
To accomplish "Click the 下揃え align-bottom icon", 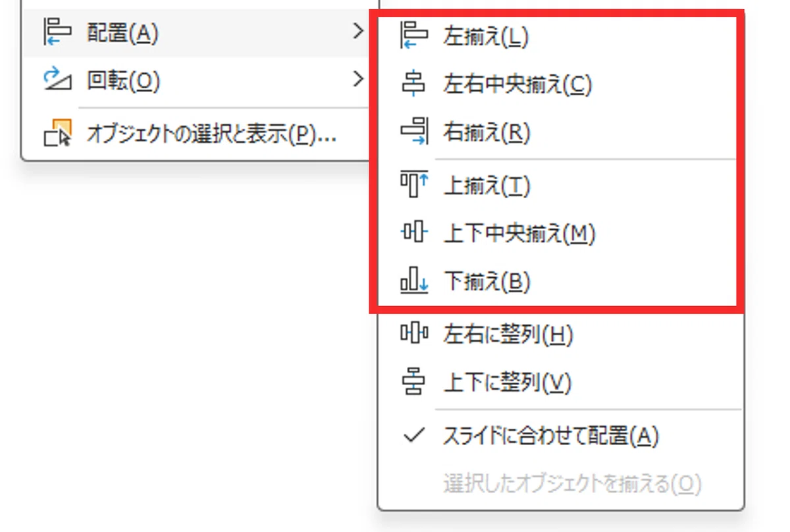I will pos(414,282).
